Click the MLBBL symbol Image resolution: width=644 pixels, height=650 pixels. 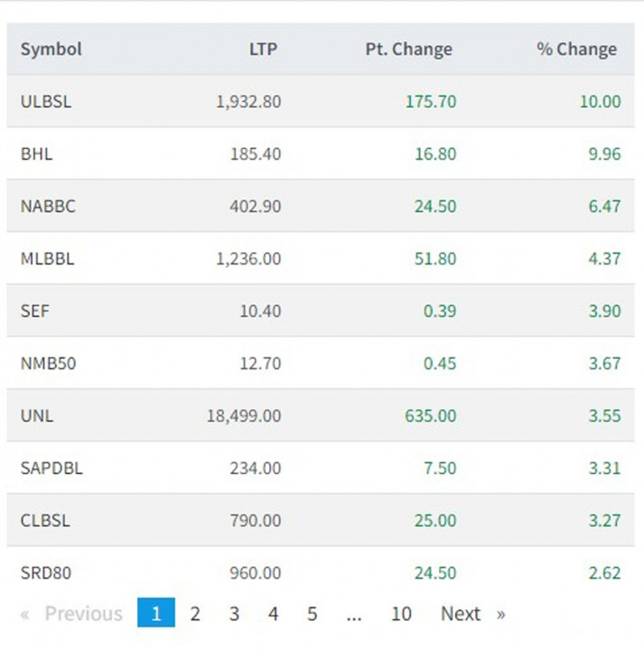[47, 258]
